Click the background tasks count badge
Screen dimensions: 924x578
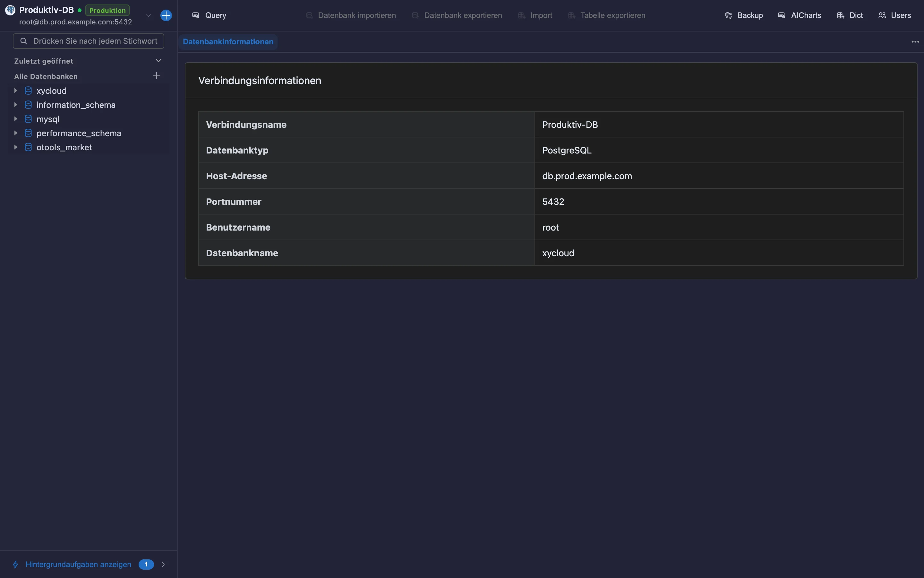tap(146, 564)
